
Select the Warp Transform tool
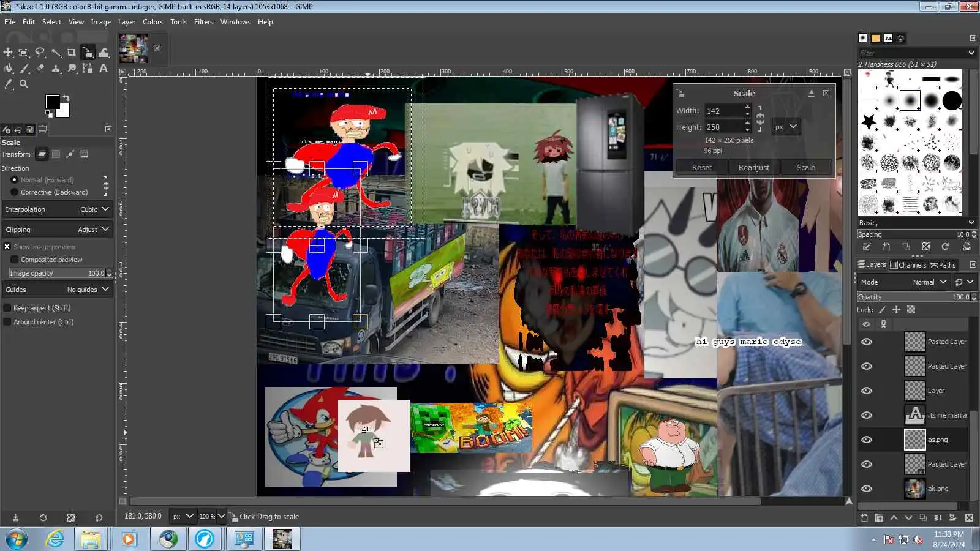[x=104, y=53]
